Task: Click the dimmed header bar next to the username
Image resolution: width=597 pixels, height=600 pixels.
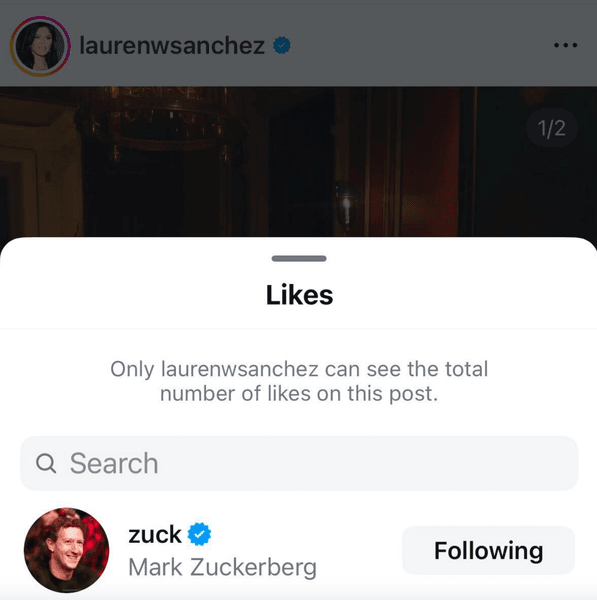Action: pyautogui.click(x=421, y=46)
